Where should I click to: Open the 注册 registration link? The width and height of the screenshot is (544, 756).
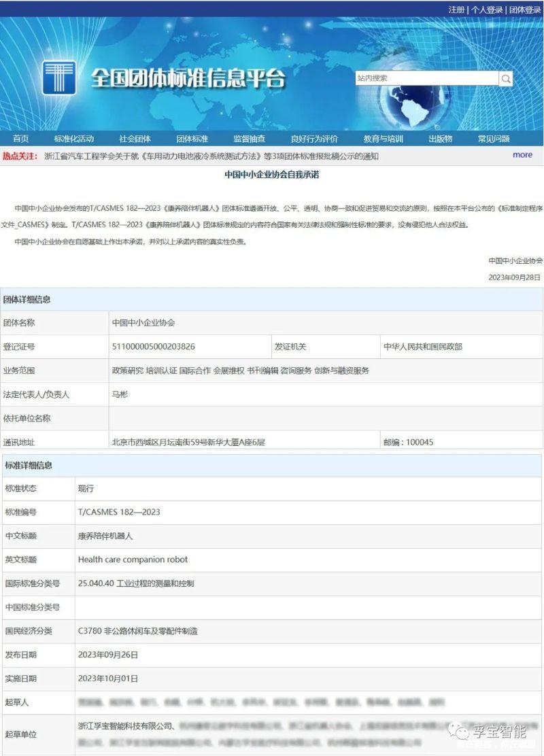coord(456,10)
